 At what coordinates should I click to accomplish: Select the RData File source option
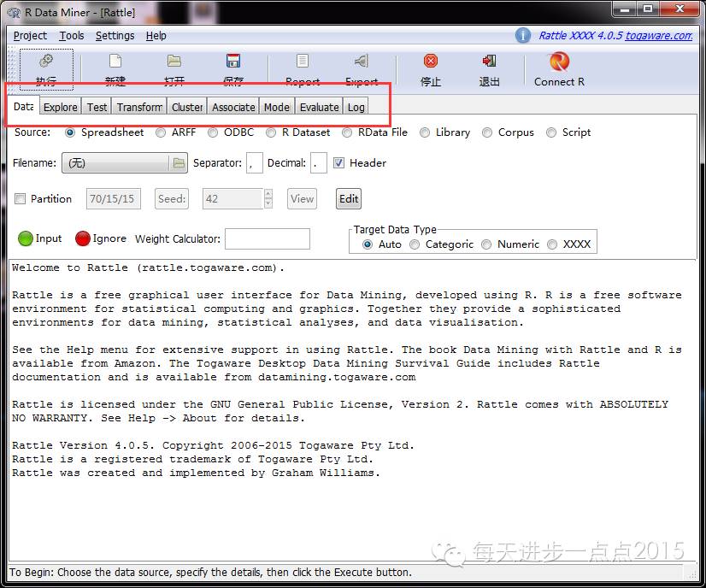[x=347, y=132]
